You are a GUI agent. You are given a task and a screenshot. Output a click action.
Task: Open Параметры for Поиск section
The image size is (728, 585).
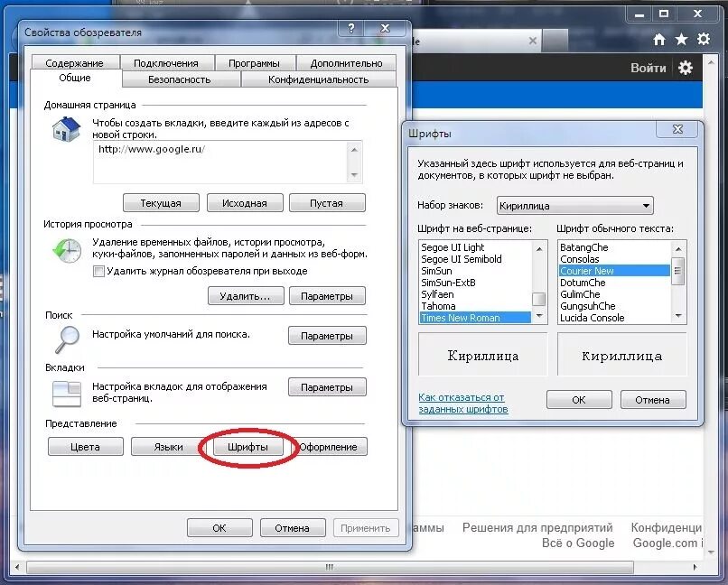tap(327, 336)
